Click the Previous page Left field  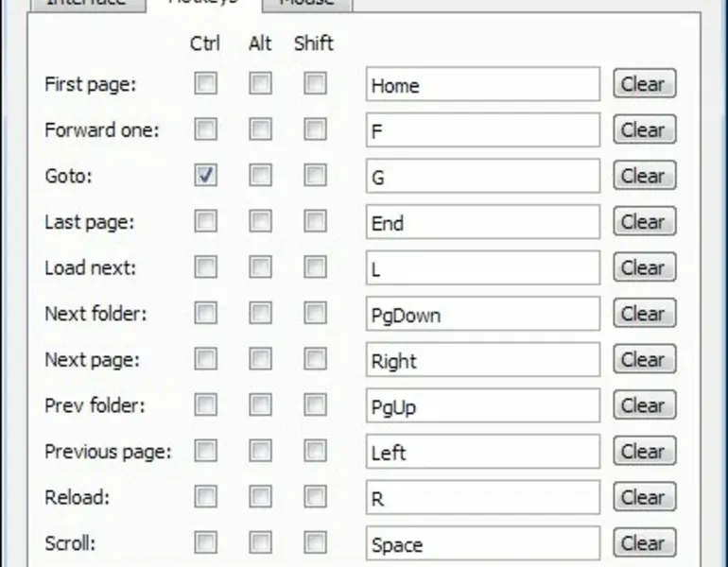482,452
